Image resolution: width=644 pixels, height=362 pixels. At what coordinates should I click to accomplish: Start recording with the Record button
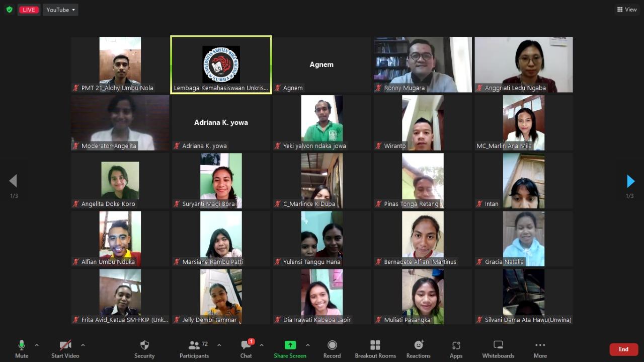[x=332, y=349]
